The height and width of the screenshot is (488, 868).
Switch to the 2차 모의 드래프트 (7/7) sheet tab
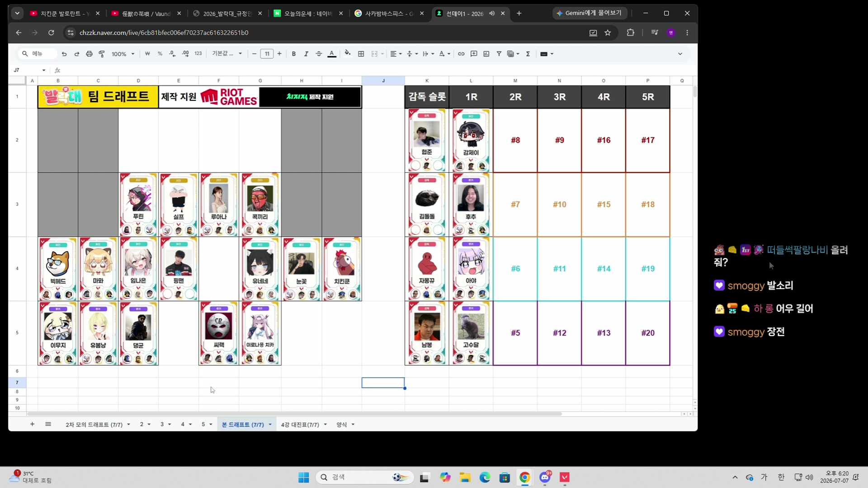(98, 424)
